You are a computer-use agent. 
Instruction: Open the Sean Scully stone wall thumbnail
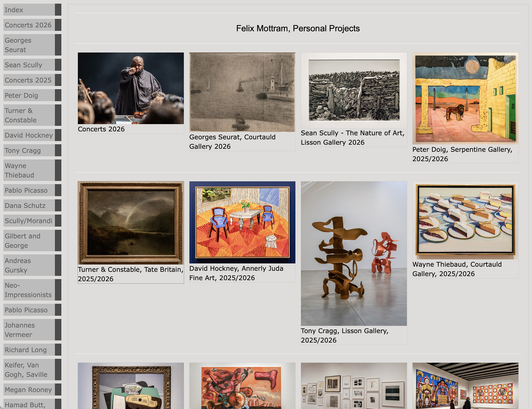354,90
